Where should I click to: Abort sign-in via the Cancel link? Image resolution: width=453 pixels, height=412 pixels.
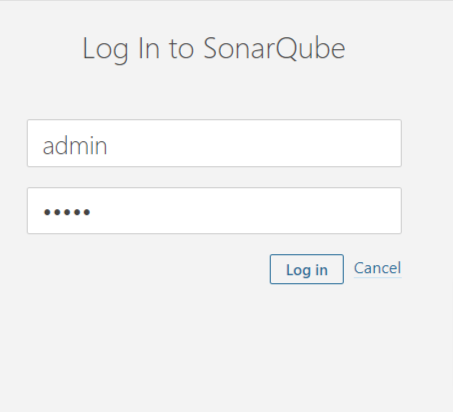pyautogui.click(x=377, y=268)
